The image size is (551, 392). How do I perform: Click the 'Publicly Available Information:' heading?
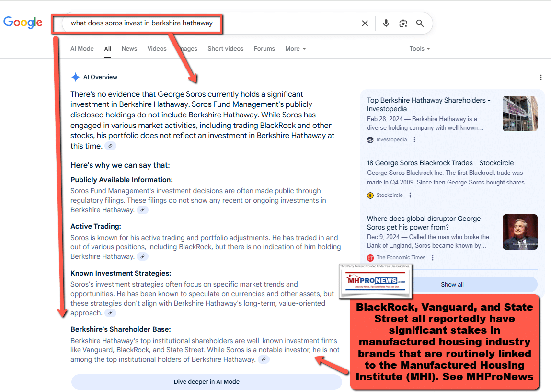[122, 180]
